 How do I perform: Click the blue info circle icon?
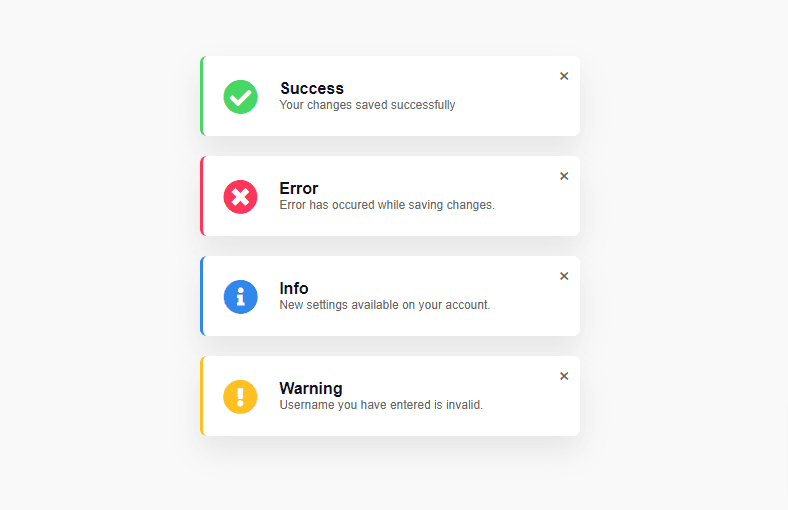coord(240,297)
